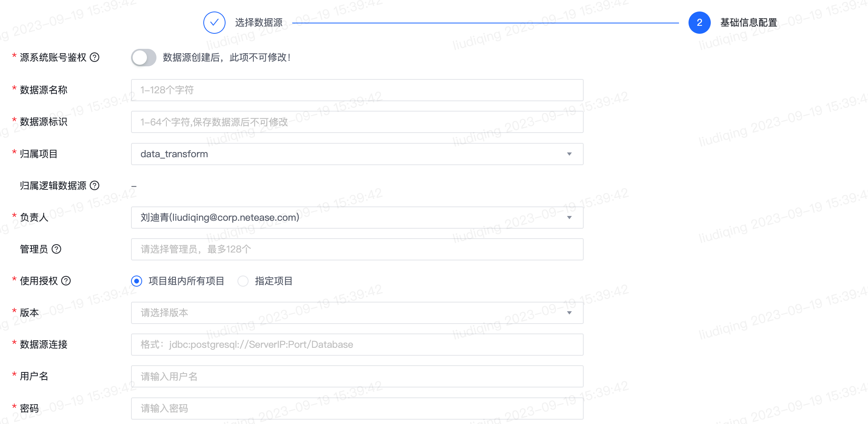Screen dimensions: 868x424
Task: Click help icon beside 使用授权
Action: (66, 281)
